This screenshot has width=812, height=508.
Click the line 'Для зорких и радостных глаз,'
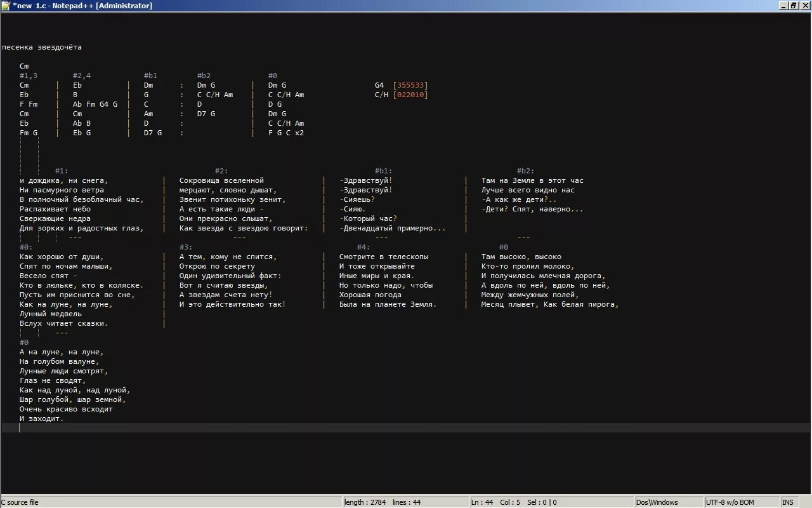click(x=82, y=228)
